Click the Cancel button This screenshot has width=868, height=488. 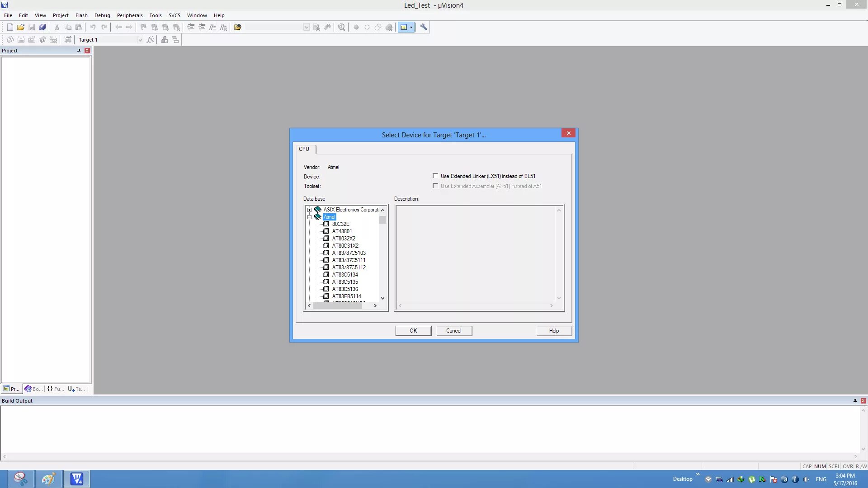(x=454, y=331)
